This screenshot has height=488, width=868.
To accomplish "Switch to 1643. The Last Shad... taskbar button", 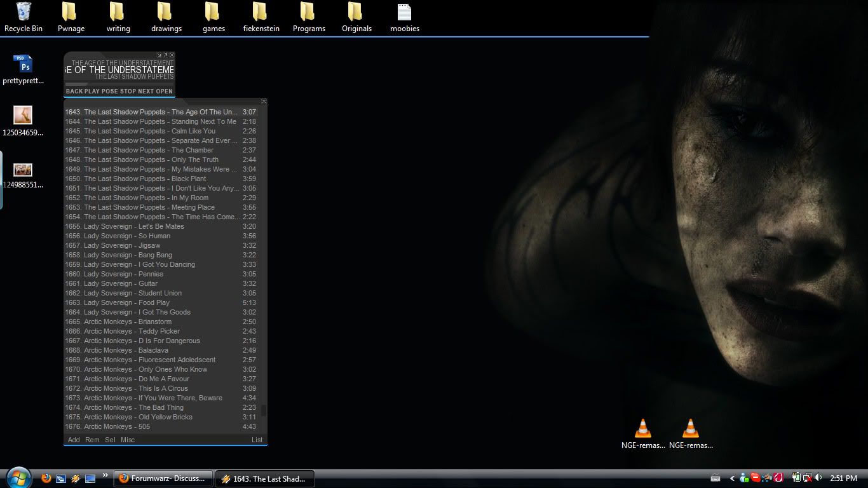I will point(264,478).
